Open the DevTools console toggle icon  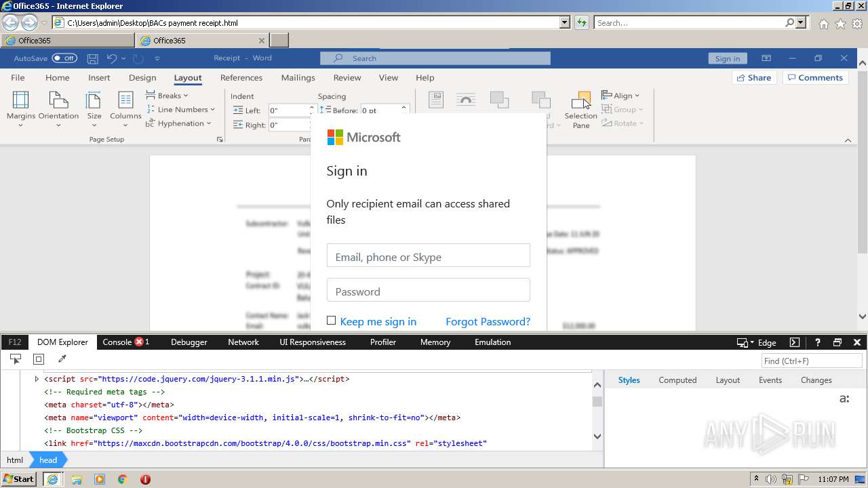[795, 342]
